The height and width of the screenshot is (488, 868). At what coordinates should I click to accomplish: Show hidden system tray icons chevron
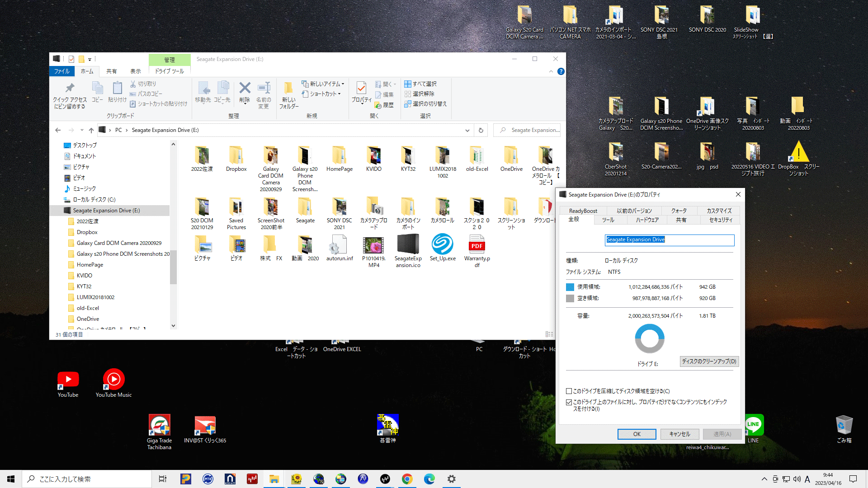pos(764,479)
